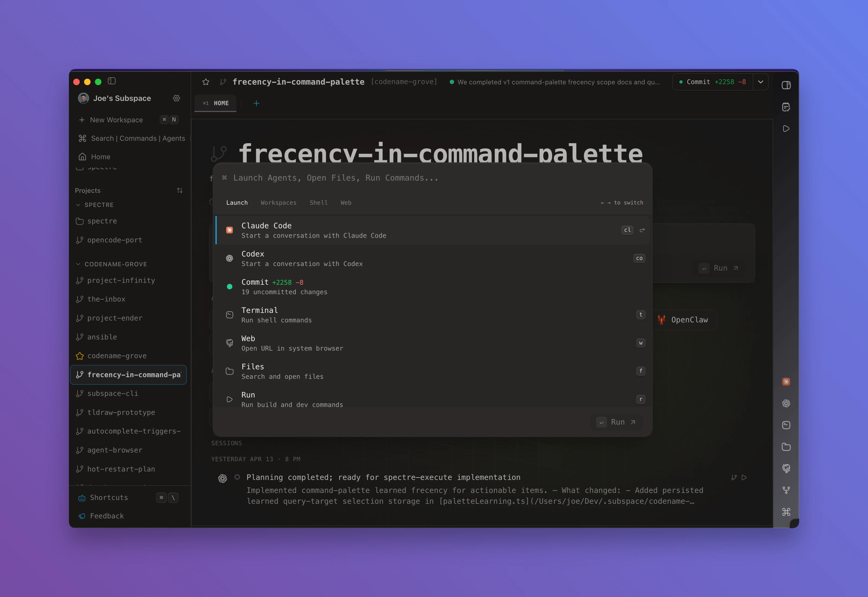868x597 pixels.
Task: Click the notes checklist icon in right rail
Action: pyautogui.click(x=786, y=107)
